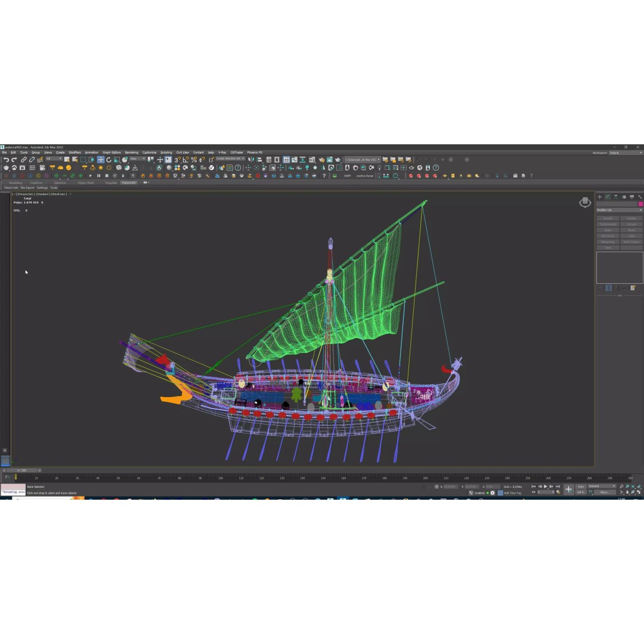The image size is (644, 644).
Task: Click the Zoom magnifier navigation icon
Action: coord(621,487)
